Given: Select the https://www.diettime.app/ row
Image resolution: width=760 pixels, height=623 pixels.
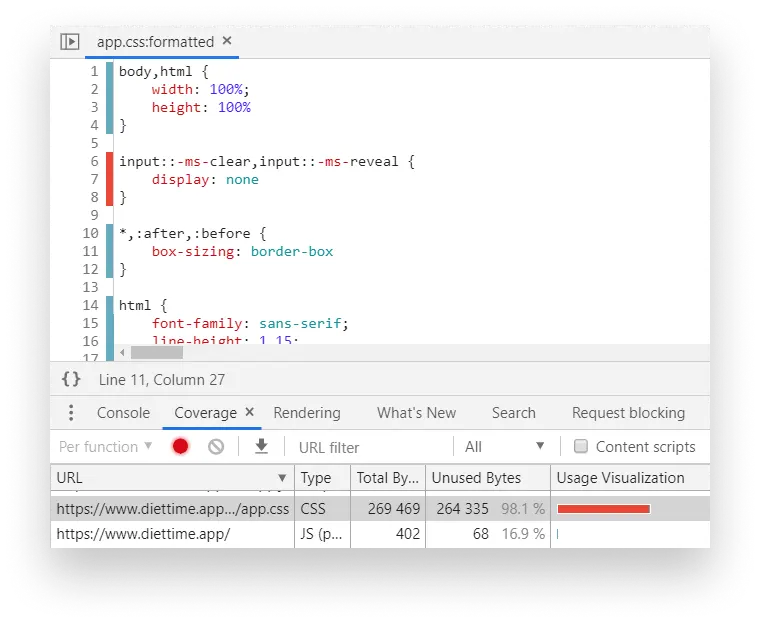Looking at the screenshot, I should (x=380, y=534).
